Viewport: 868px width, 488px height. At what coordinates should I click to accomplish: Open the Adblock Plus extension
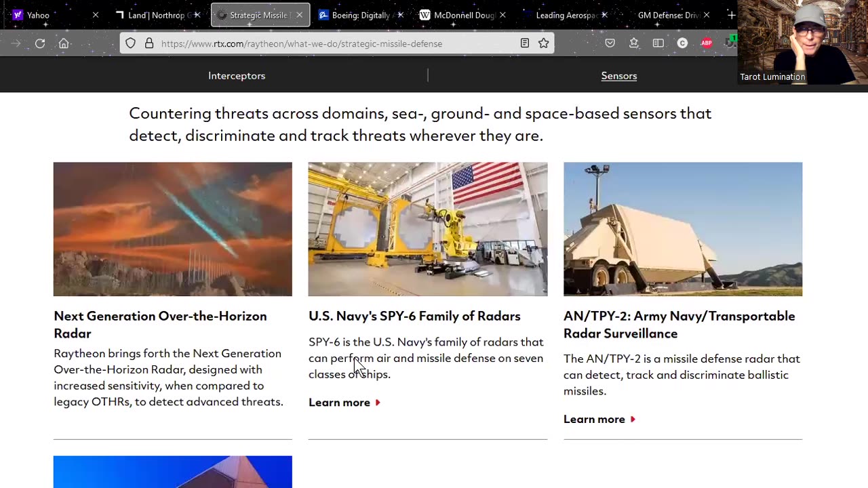point(707,43)
